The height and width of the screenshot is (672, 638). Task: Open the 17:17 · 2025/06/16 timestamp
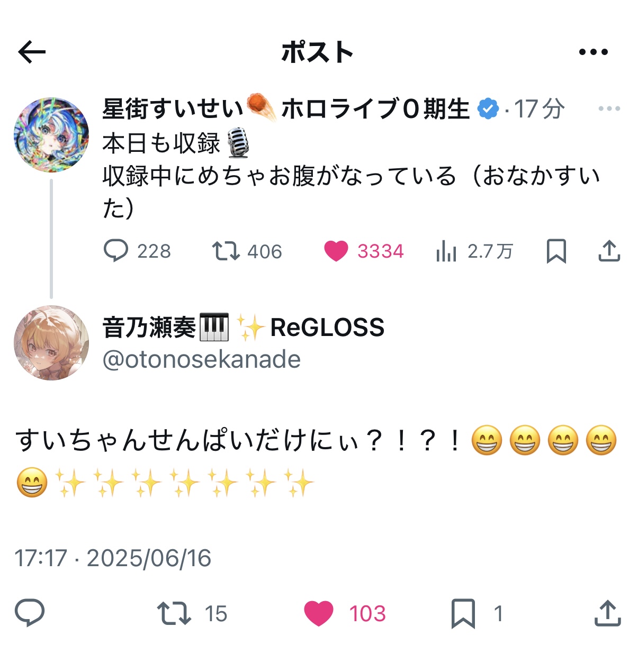[x=113, y=558]
